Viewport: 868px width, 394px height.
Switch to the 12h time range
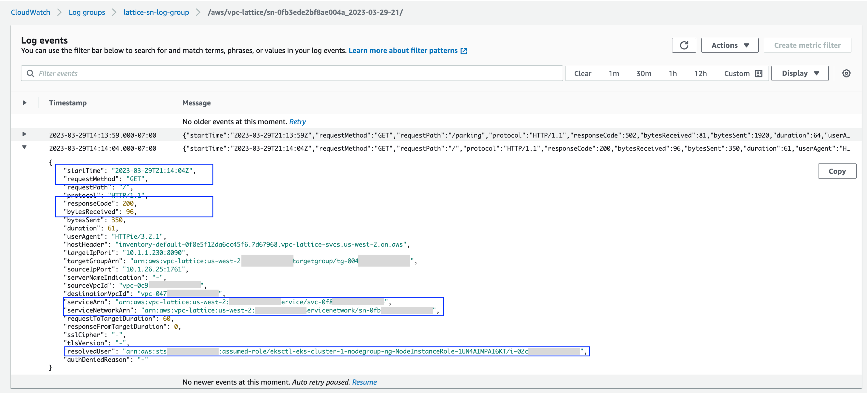coord(701,73)
